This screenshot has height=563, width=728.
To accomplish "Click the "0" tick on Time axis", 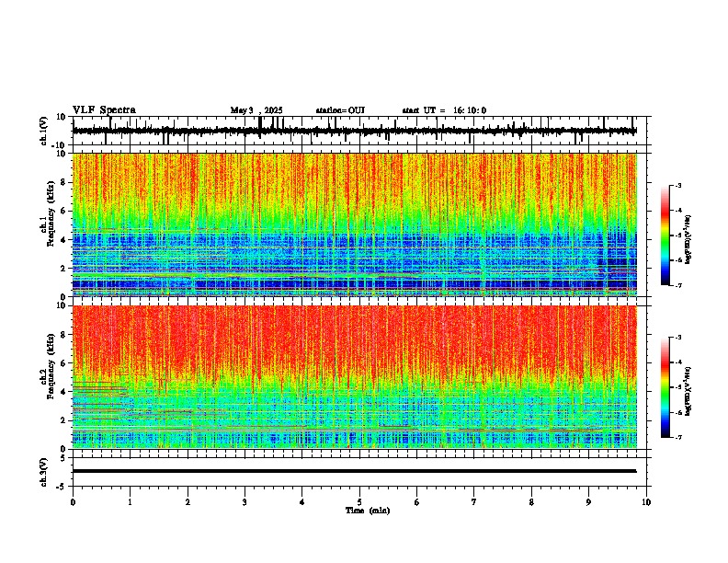I will coord(73,502).
